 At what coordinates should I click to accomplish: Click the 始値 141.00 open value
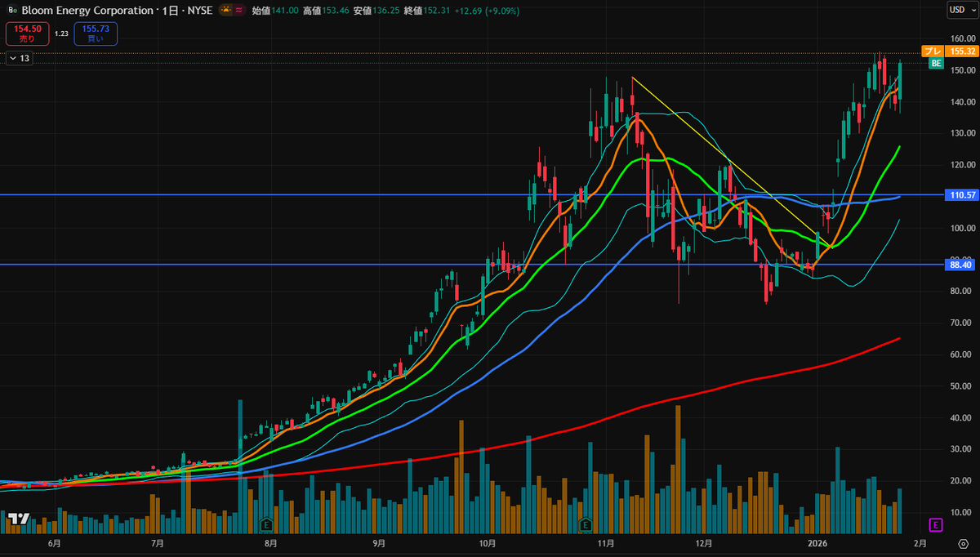tap(274, 11)
